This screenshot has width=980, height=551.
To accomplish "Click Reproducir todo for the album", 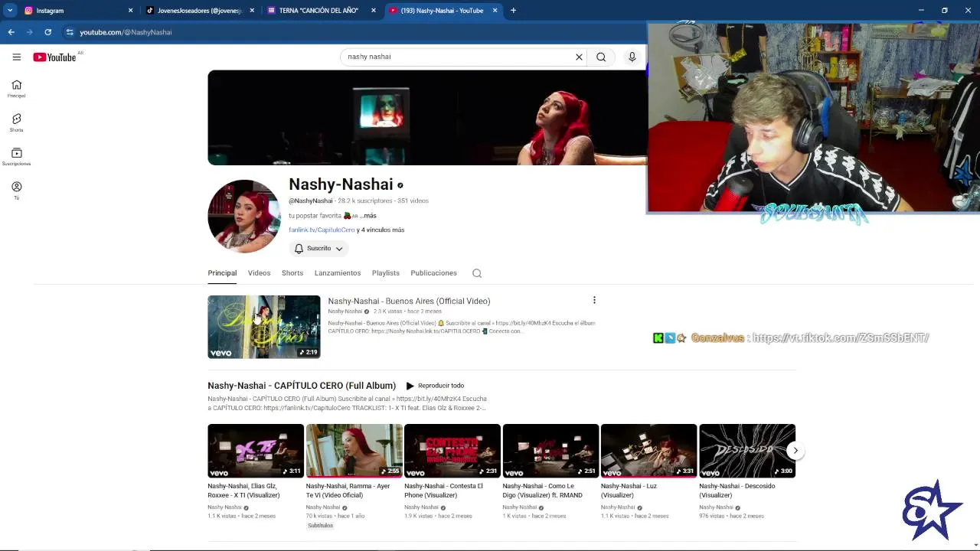I will click(x=435, y=386).
